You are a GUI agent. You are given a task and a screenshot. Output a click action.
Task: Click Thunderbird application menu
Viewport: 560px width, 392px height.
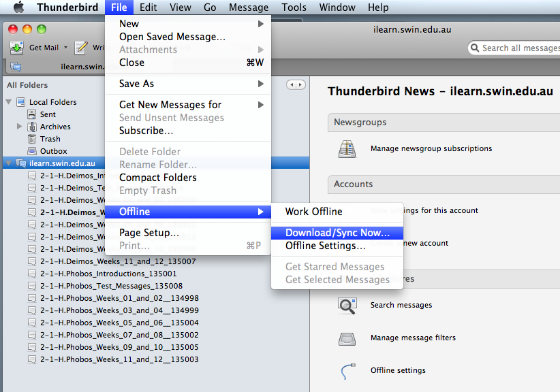67,7
